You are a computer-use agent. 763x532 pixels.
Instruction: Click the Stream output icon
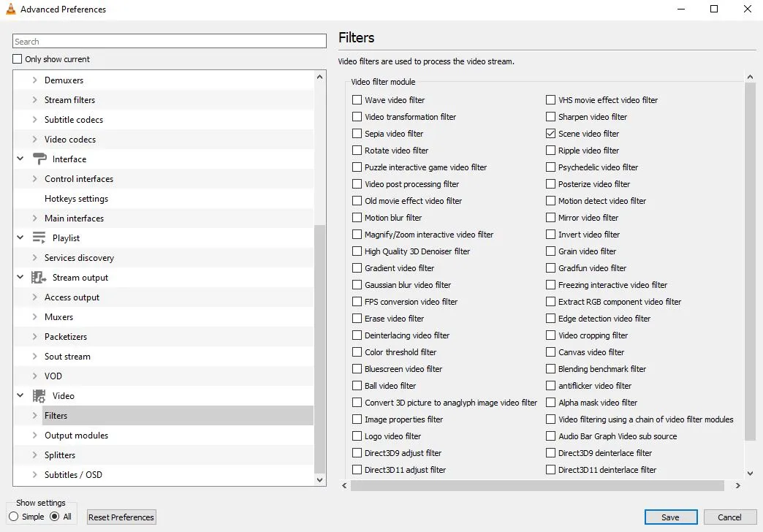(39, 277)
